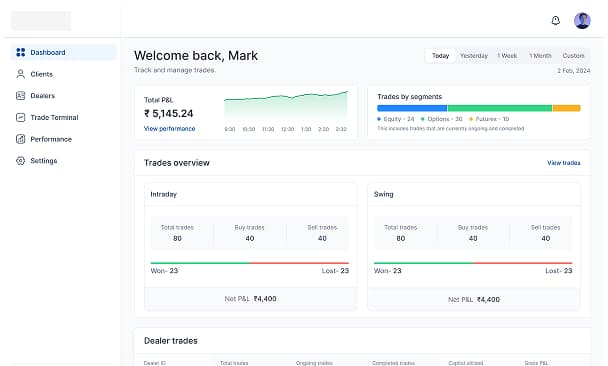Viewport: 608px width, 366px height.
Task: Click the logo placeholder at top left
Action: click(41, 21)
